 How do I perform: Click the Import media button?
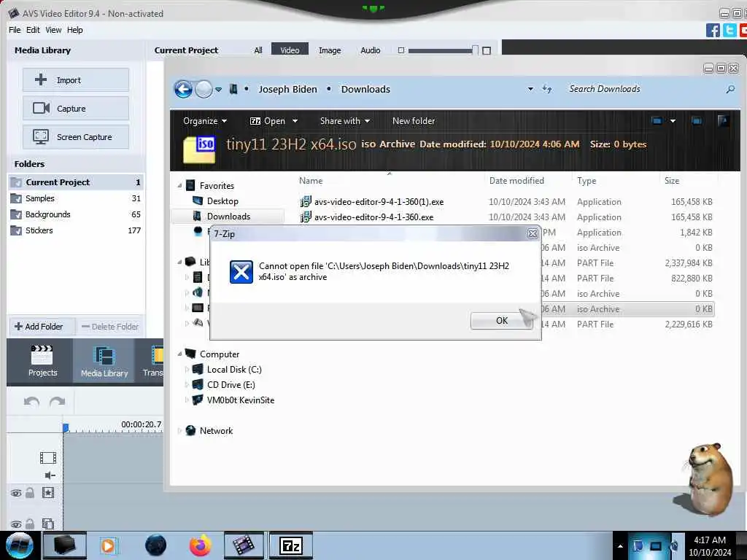76,80
